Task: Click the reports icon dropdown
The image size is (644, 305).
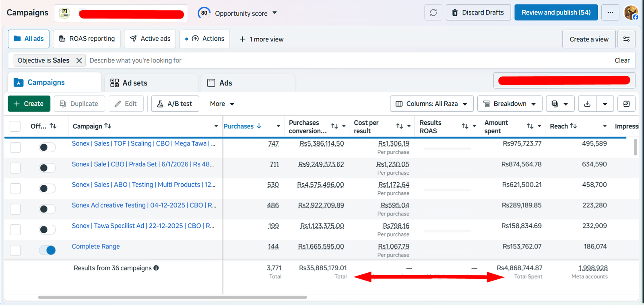Action: click(x=560, y=104)
